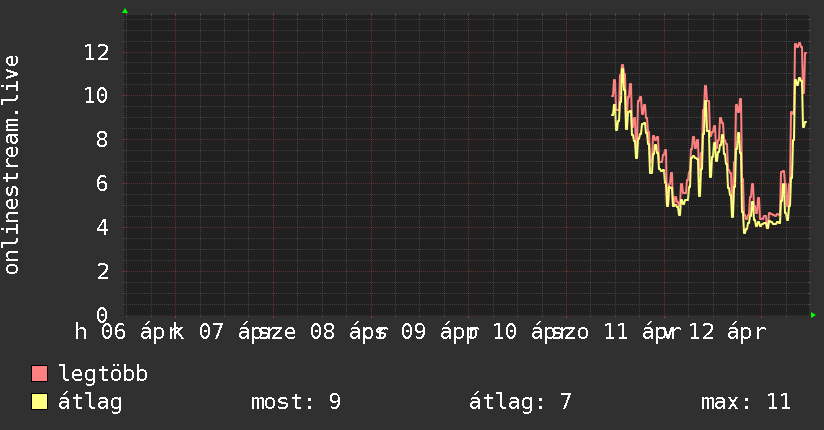The height and width of the screenshot is (430, 824).
Task: Click the "most: 9" statistic
Action: 295,402
